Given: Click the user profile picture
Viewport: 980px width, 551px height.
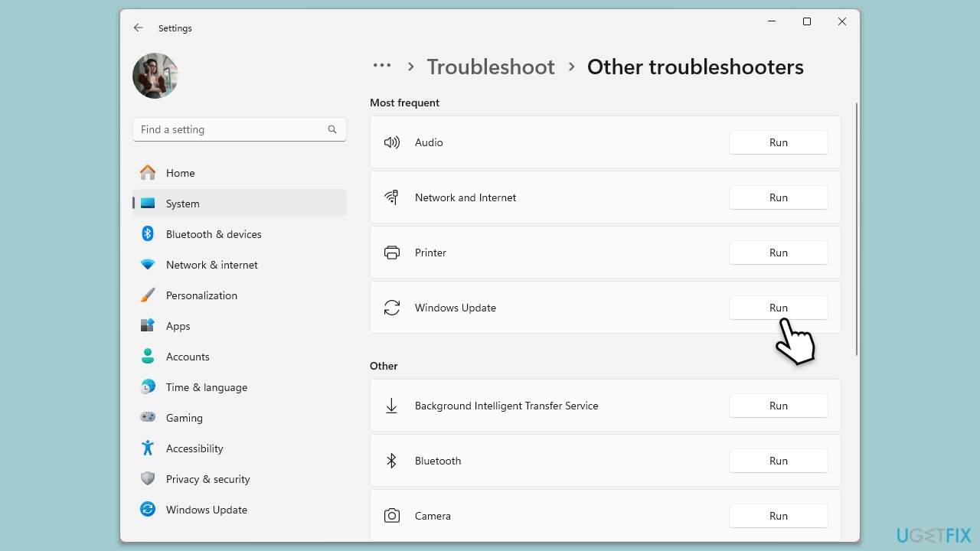Looking at the screenshot, I should (155, 76).
